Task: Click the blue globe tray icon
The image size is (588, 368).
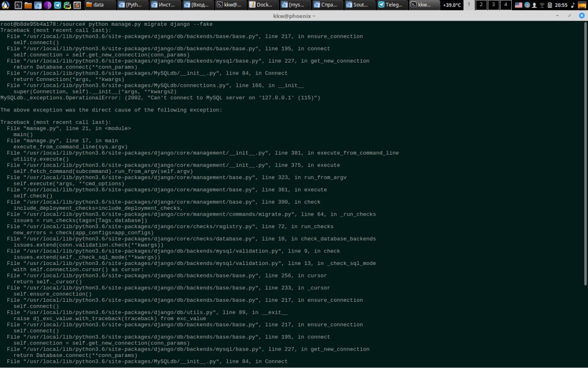Action: click(x=527, y=5)
